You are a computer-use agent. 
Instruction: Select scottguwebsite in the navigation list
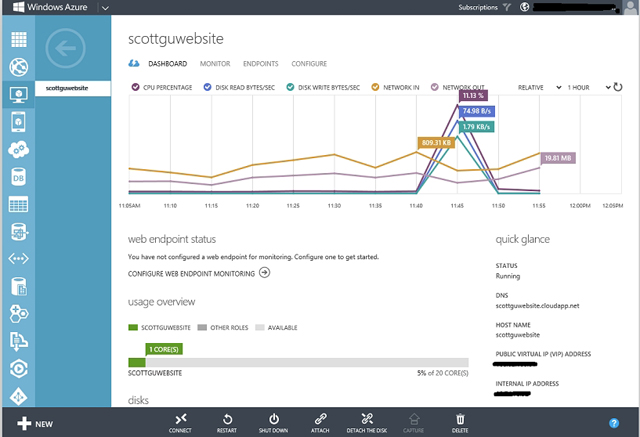click(73, 88)
